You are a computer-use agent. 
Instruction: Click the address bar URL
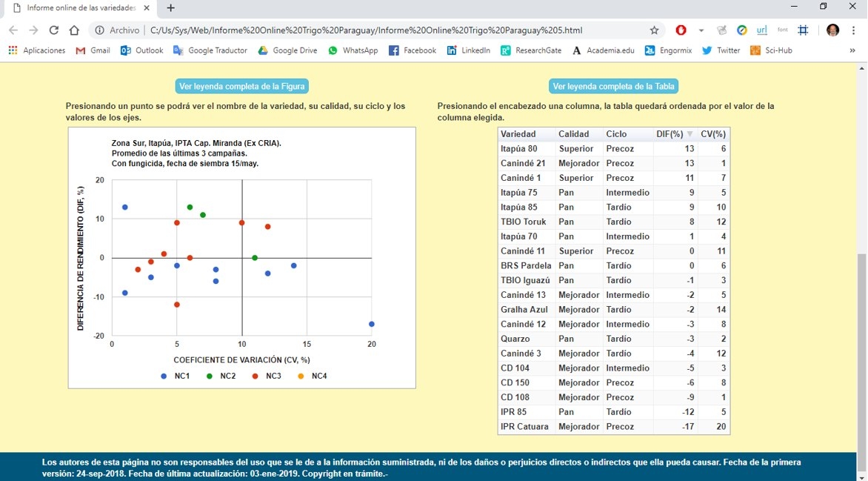(x=367, y=30)
